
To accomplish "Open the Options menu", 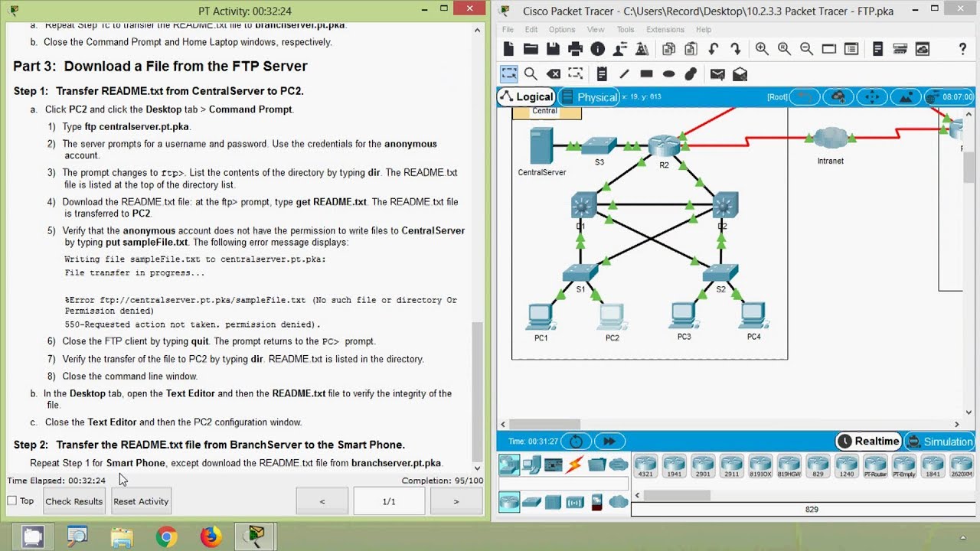I will click(562, 30).
